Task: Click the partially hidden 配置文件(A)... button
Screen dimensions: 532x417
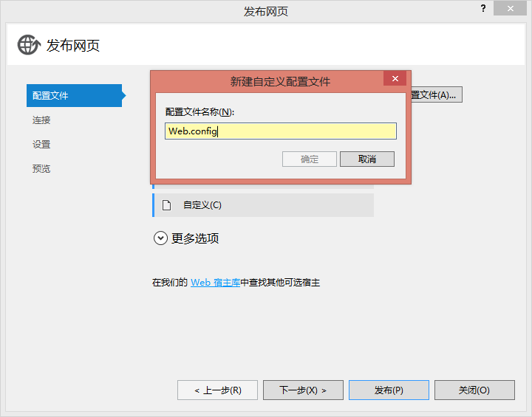Action: [437, 95]
